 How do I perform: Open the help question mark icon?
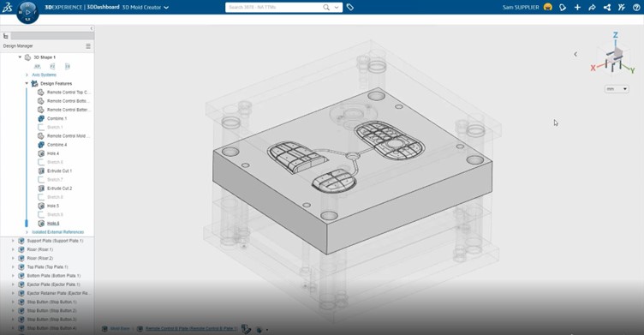(x=636, y=7)
